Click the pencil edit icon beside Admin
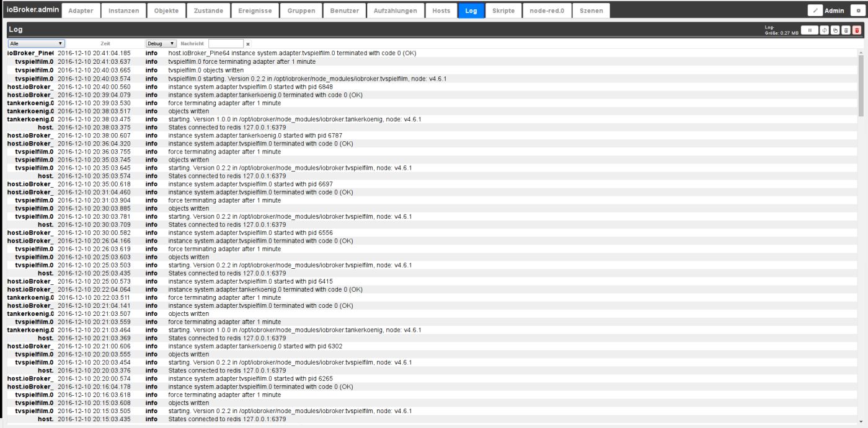868x428 pixels. (x=815, y=11)
